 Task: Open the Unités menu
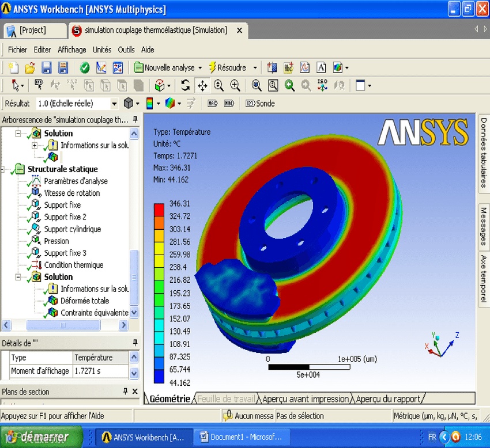(x=102, y=50)
